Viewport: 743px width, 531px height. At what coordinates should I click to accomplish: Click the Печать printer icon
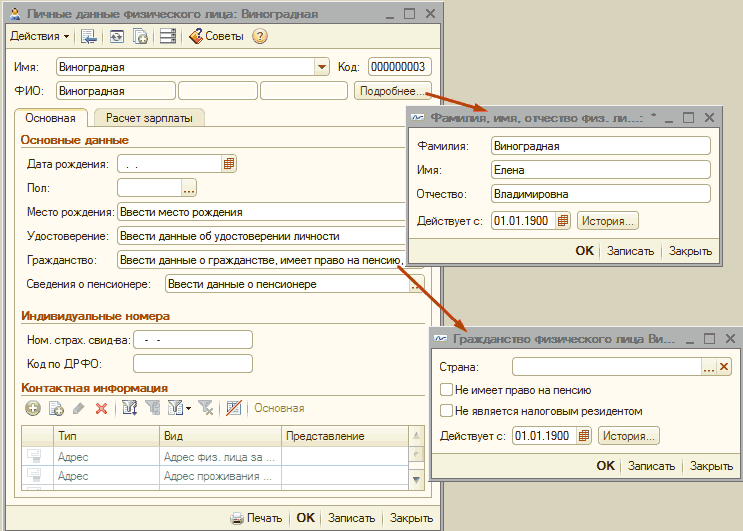coord(237,518)
